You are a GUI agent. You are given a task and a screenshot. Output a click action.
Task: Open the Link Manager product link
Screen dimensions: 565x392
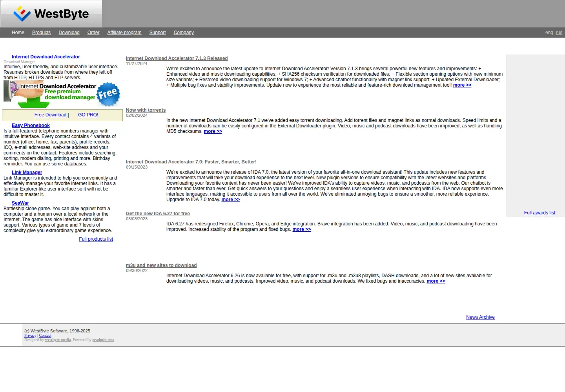[x=27, y=172]
